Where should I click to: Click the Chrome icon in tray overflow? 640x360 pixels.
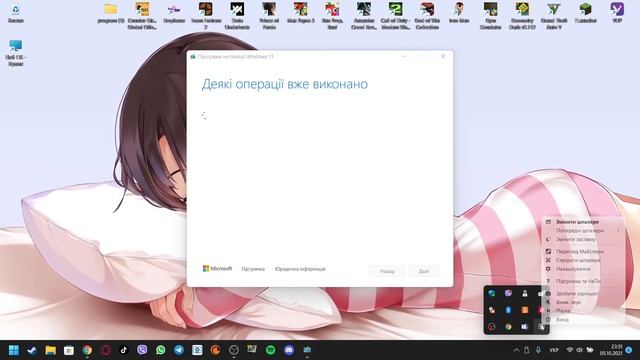click(x=508, y=327)
